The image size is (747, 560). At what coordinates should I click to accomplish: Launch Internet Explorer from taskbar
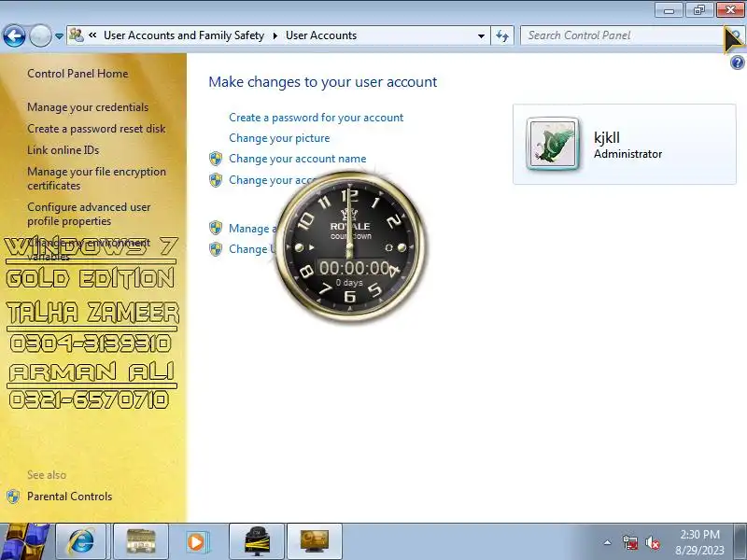(81, 541)
